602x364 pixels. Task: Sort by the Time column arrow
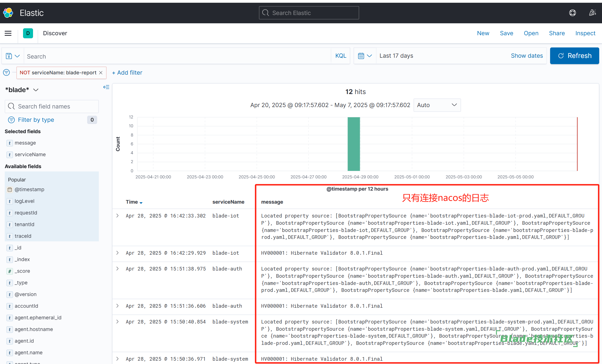click(141, 203)
